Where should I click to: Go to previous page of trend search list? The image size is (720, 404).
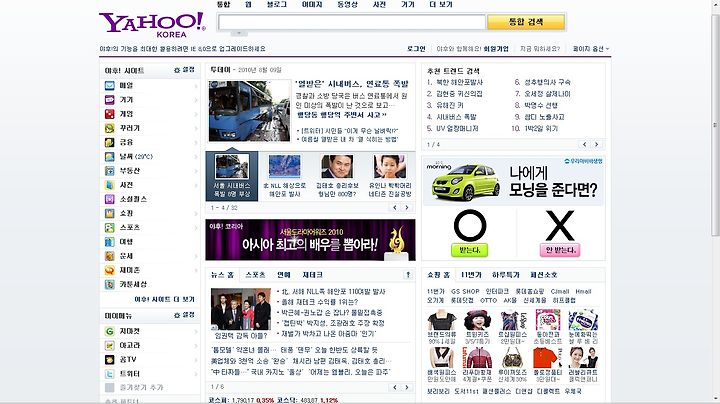(585, 144)
